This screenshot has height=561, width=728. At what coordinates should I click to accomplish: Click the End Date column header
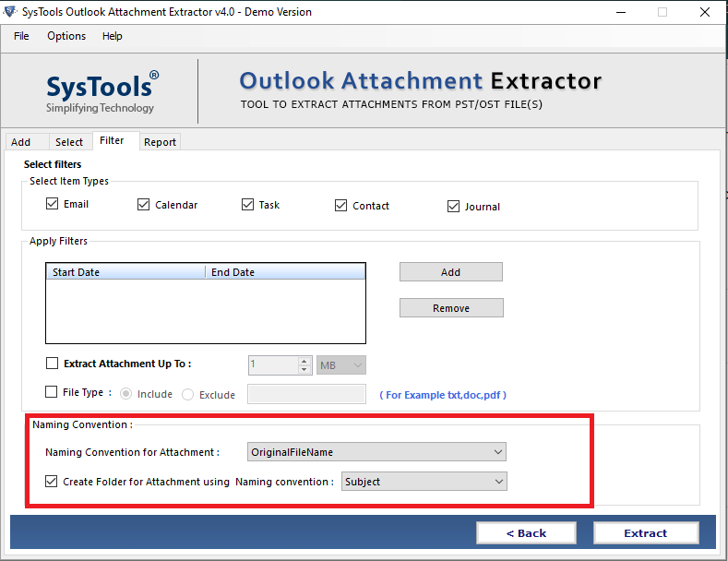point(285,272)
